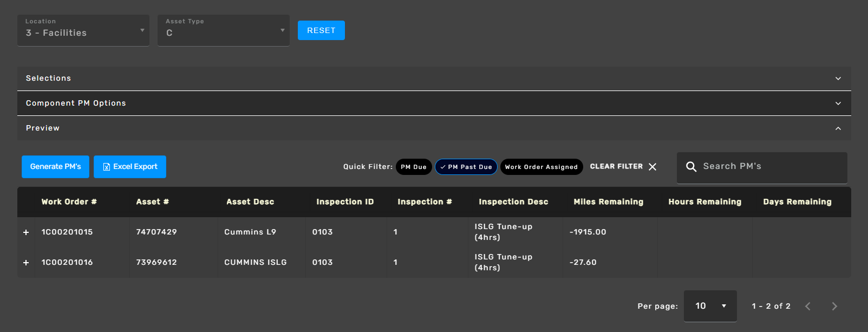The image size is (868, 332).
Task: Open the Asset Type dropdown
Action: click(x=223, y=31)
